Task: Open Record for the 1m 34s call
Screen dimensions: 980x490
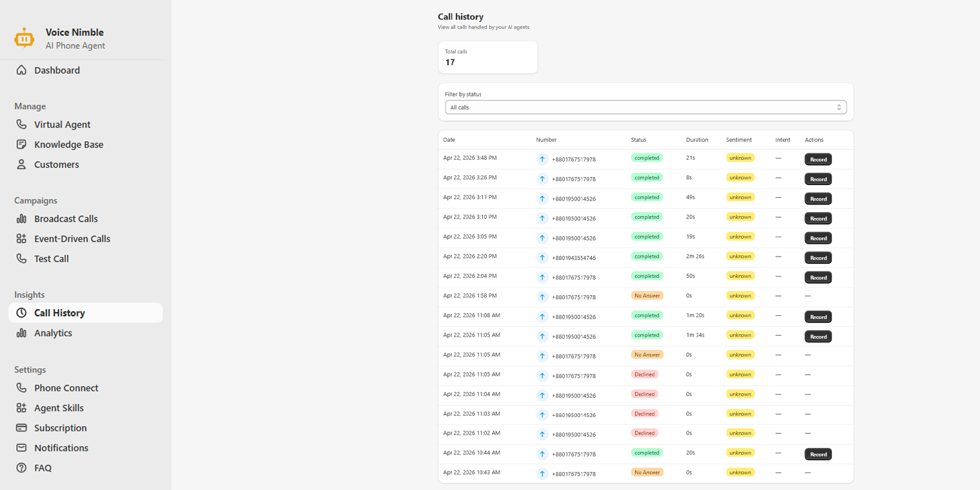Action: (x=818, y=337)
